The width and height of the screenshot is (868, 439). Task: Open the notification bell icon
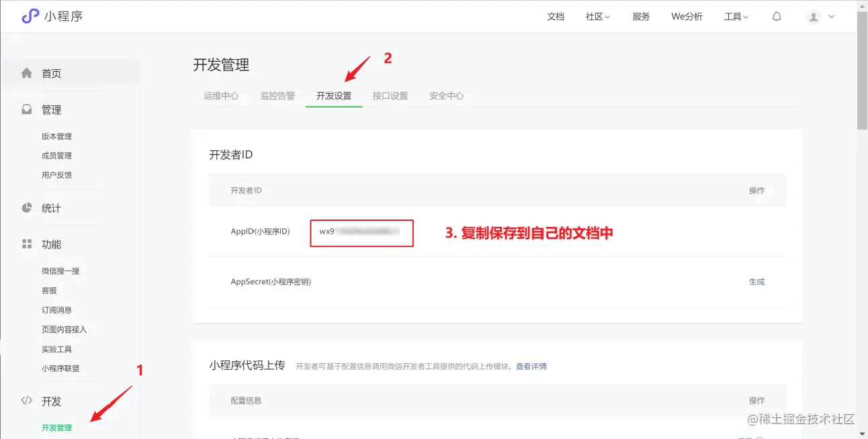(x=777, y=17)
